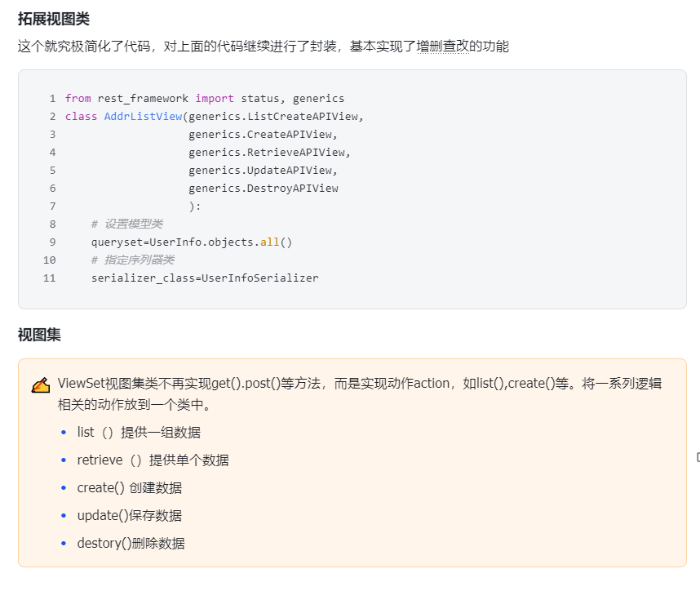
Task: Click the 视图集 section heading
Action: coord(39,335)
